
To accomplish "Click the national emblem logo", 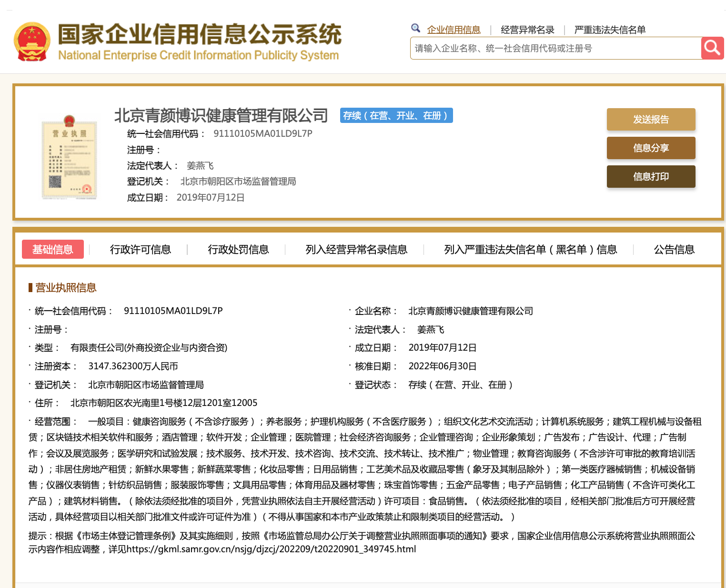I will (x=32, y=42).
